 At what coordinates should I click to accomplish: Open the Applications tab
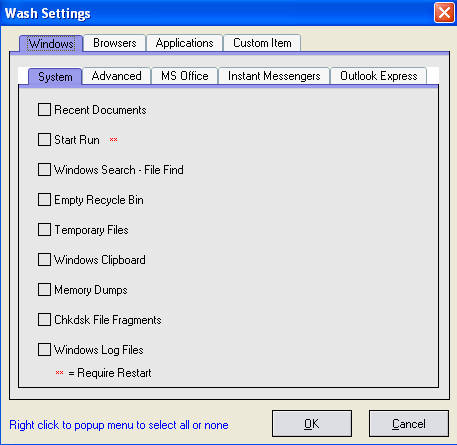[184, 43]
